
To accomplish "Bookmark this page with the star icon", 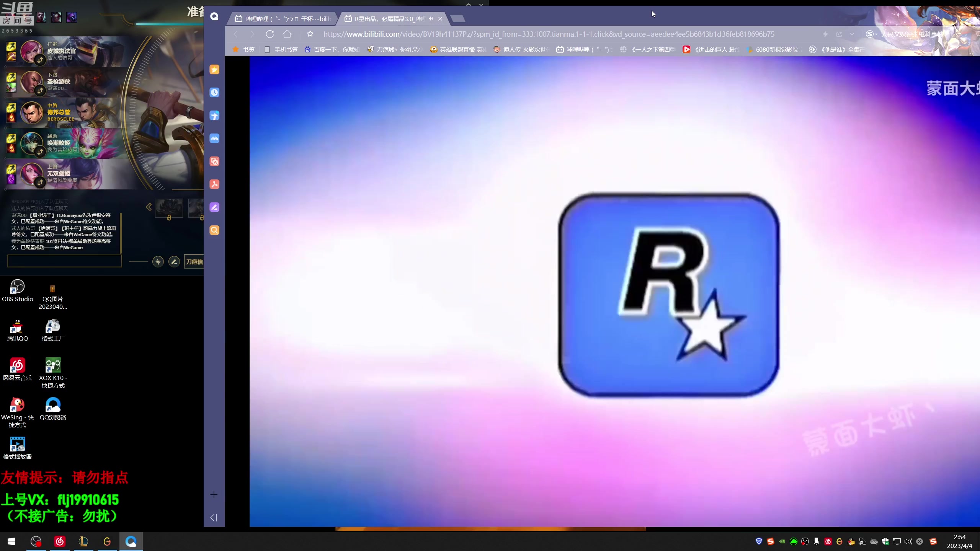I will click(310, 34).
